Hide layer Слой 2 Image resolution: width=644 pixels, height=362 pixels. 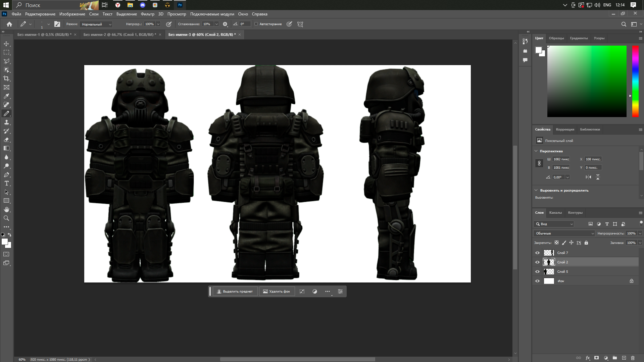tap(537, 262)
